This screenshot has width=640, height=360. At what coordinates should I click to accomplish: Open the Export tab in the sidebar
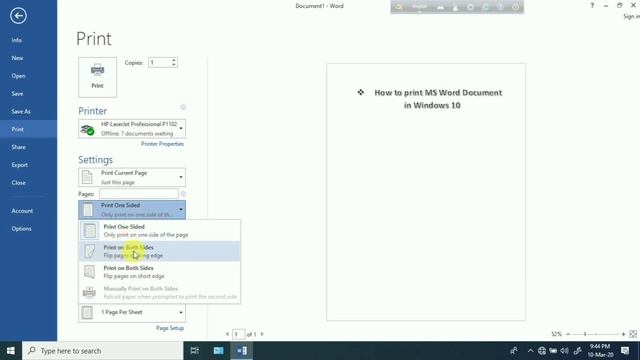click(29, 165)
